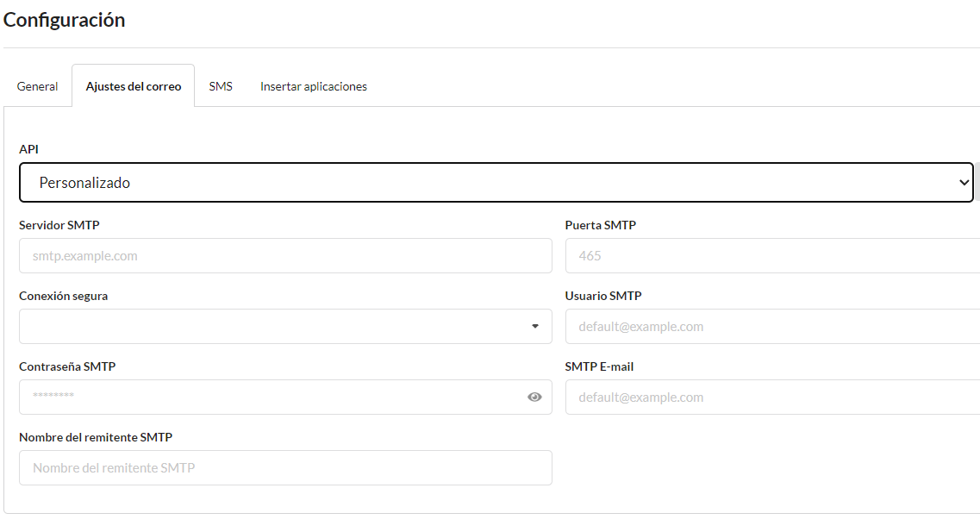Click the Nombre del remitente SMTP field
The width and height of the screenshot is (980, 532).
[x=285, y=467]
